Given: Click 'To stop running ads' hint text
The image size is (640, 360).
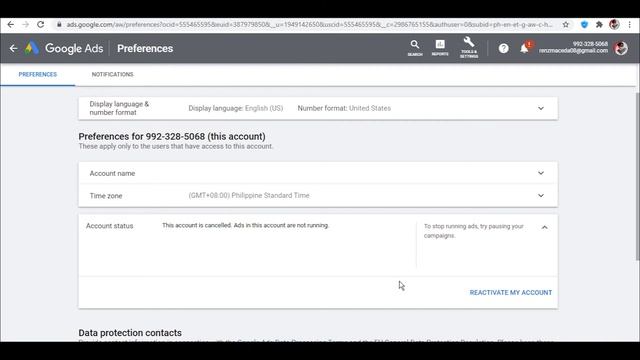Looking at the screenshot, I should click(x=473, y=231).
